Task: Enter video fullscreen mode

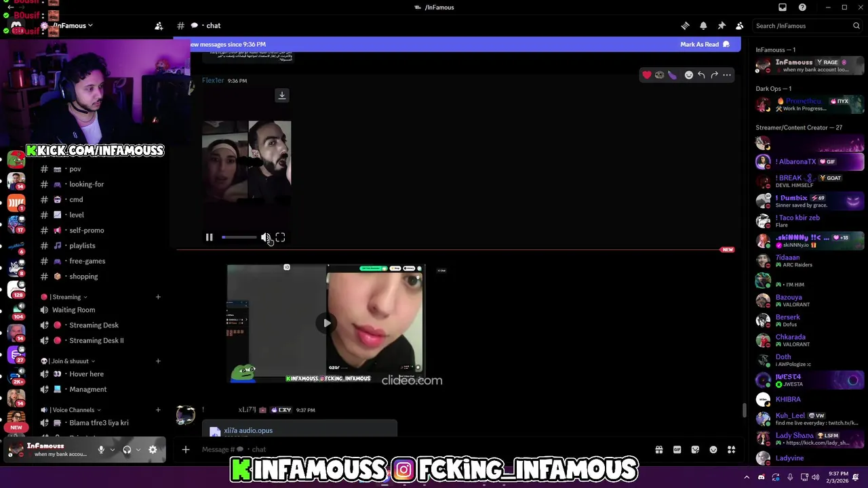Action: [280, 237]
